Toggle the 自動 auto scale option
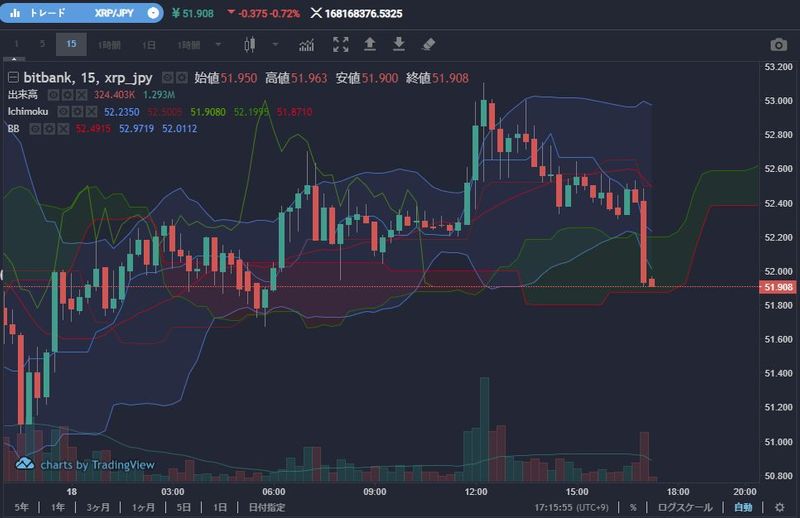This screenshot has height=518, width=800. click(x=742, y=507)
